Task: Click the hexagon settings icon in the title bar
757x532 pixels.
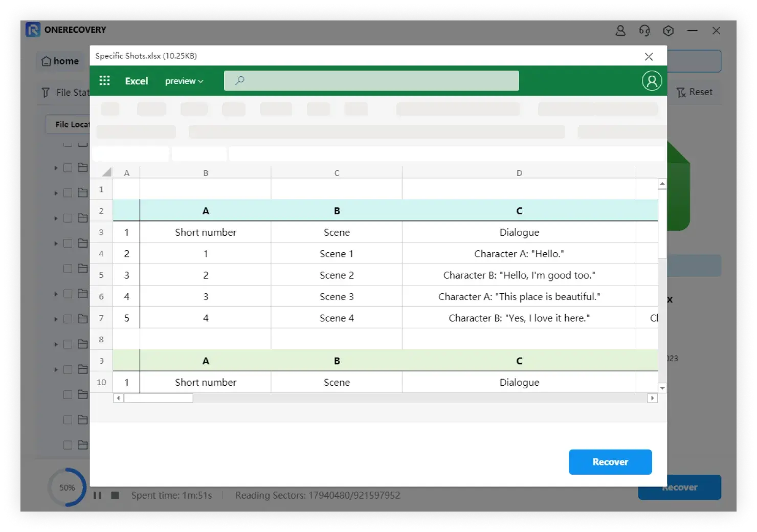Action: click(x=668, y=31)
